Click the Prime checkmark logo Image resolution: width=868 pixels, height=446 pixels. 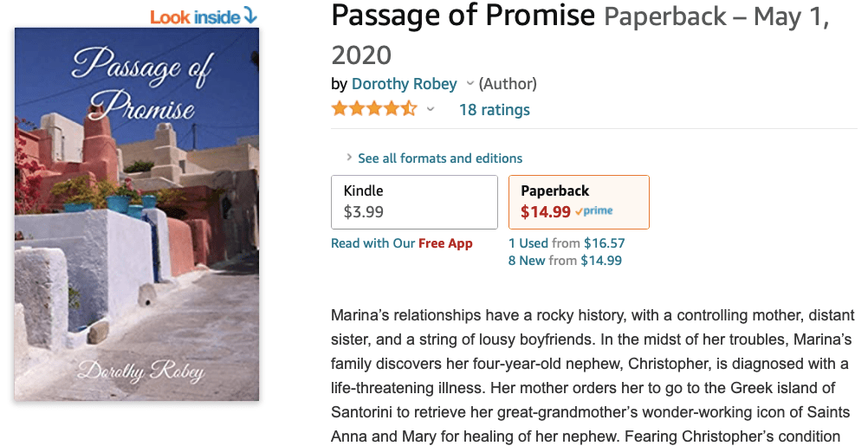(x=594, y=211)
